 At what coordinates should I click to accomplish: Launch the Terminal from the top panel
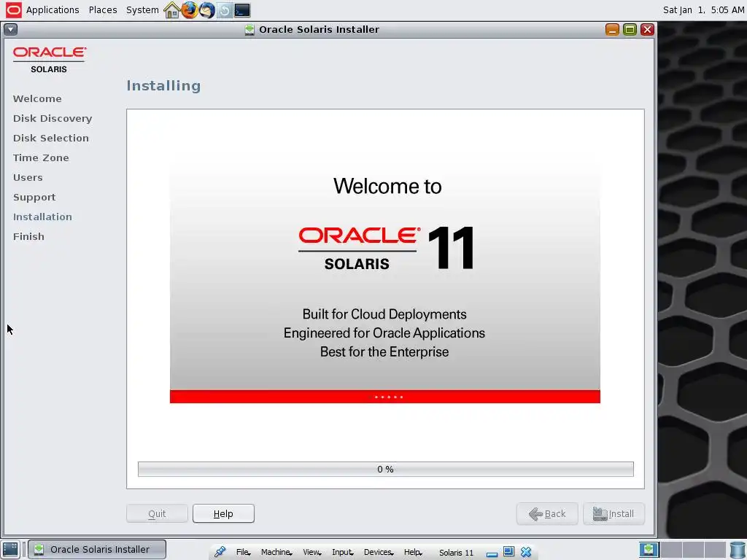click(x=242, y=10)
